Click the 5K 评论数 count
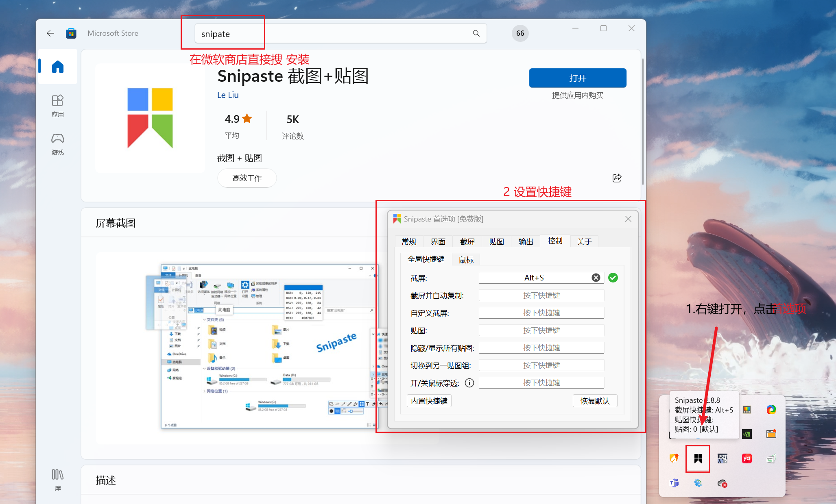Image resolution: width=836 pixels, height=504 pixels. point(292,127)
